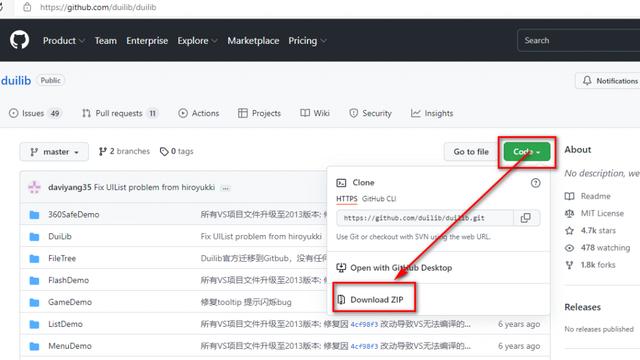
Task: View the 0 tags link
Action: [x=176, y=151]
